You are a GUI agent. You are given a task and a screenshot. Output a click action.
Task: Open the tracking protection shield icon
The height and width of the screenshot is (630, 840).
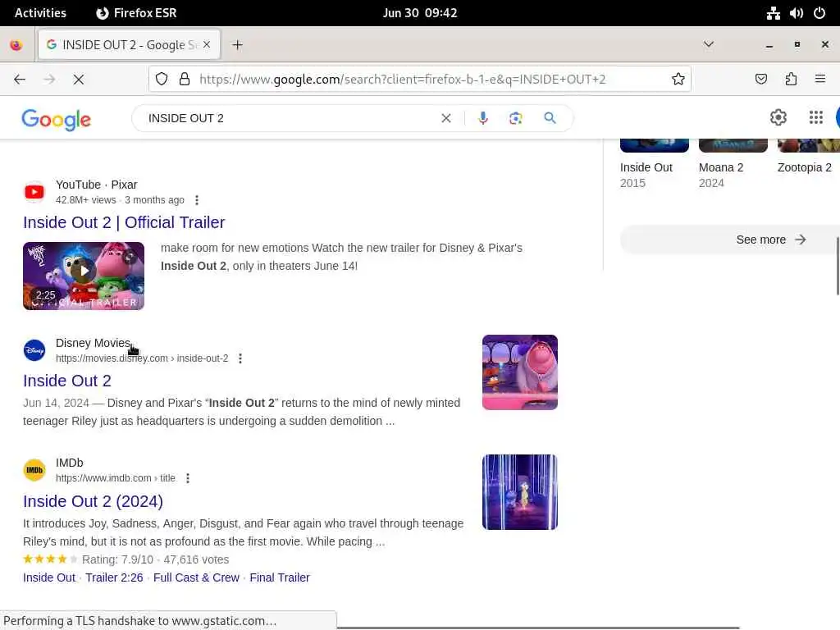pyautogui.click(x=162, y=80)
